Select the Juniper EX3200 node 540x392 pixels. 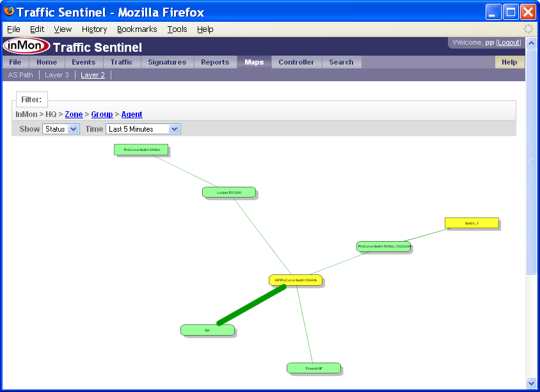click(229, 192)
